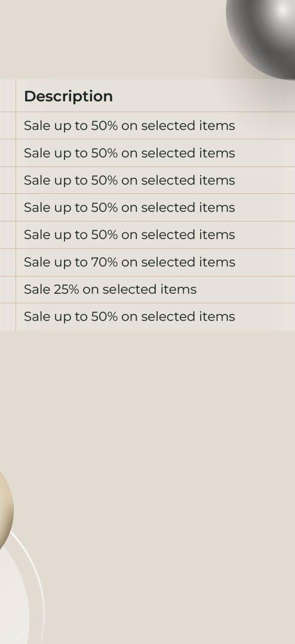
Task: Click the Description column header
Action: [x=68, y=97]
